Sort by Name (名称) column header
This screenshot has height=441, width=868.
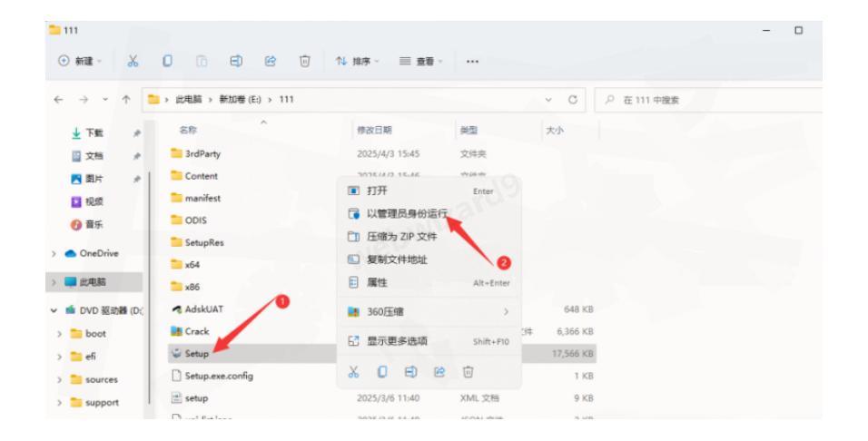pyautogui.click(x=188, y=130)
